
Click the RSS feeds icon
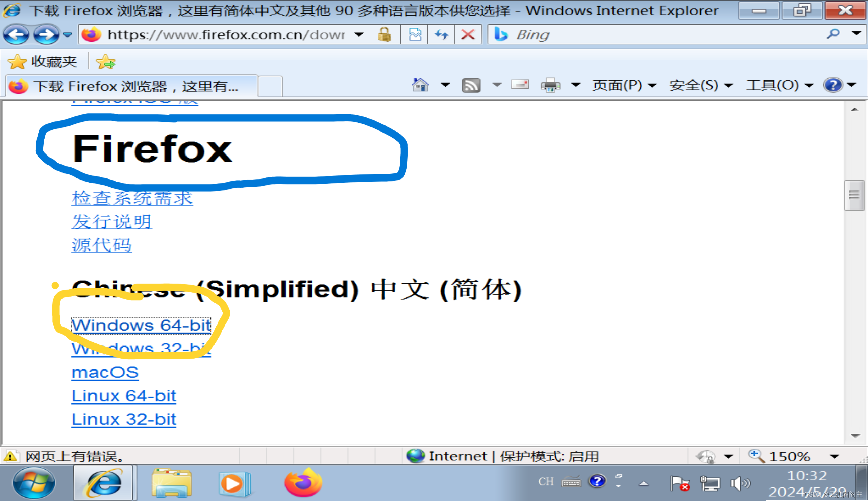click(471, 85)
